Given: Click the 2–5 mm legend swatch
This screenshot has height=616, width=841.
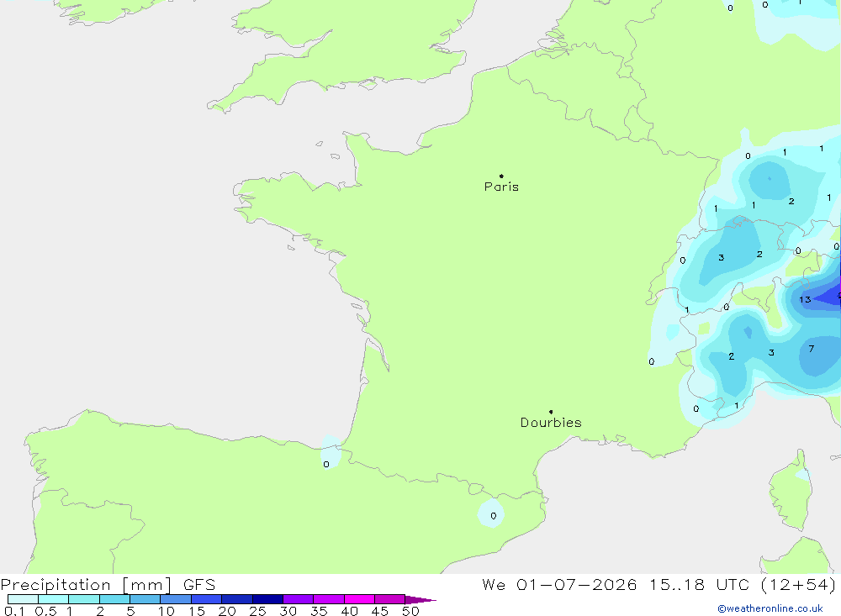Looking at the screenshot, I should click(x=114, y=599).
